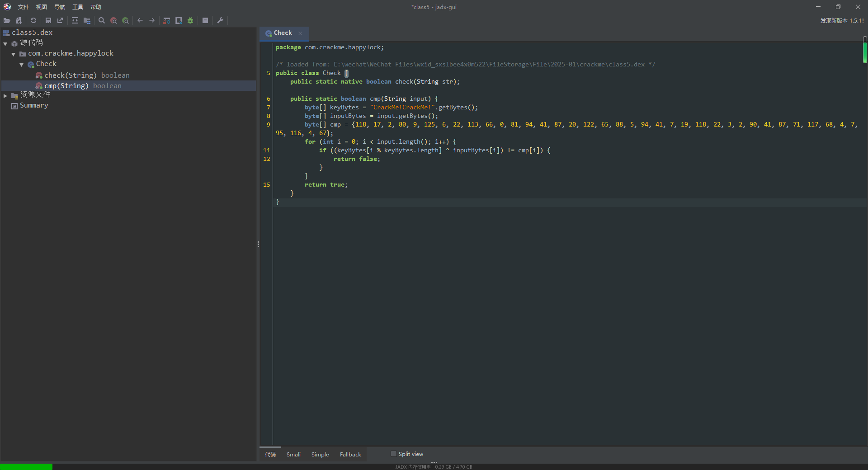The height and width of the screenshot is (470, 868).
Task: Open the Summary tree item
Action: point(34,105)
